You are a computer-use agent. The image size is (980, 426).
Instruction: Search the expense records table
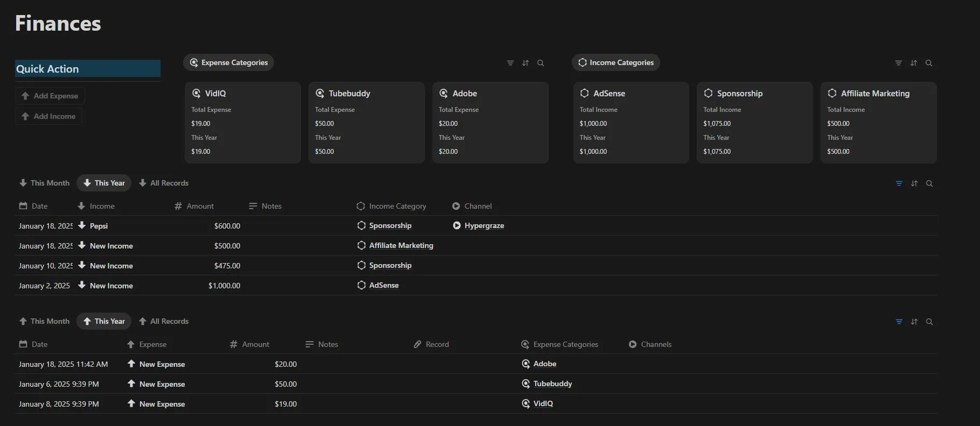929,322
